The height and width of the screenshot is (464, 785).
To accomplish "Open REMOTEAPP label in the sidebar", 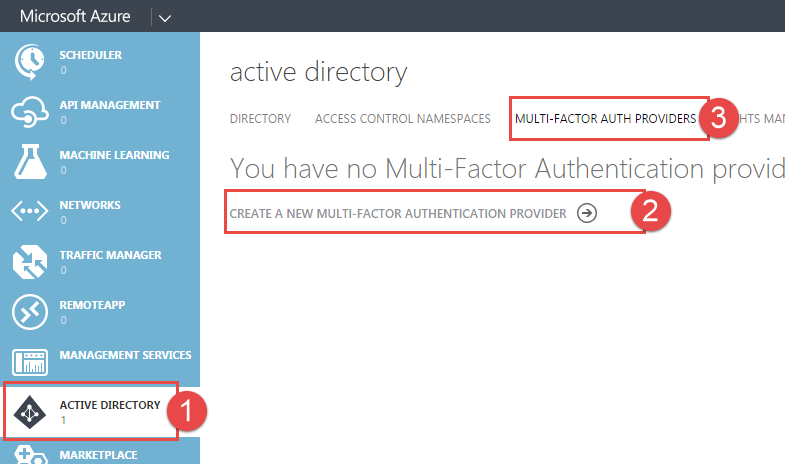I will point(92,305).
